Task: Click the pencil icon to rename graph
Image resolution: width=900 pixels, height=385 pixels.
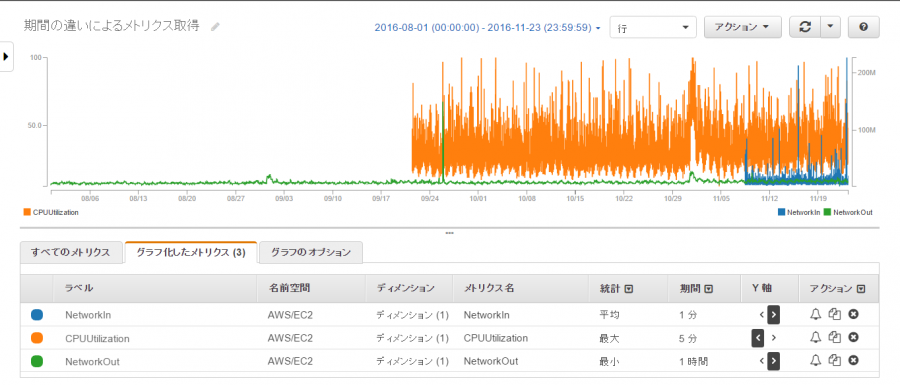Action: coord(215,27)
